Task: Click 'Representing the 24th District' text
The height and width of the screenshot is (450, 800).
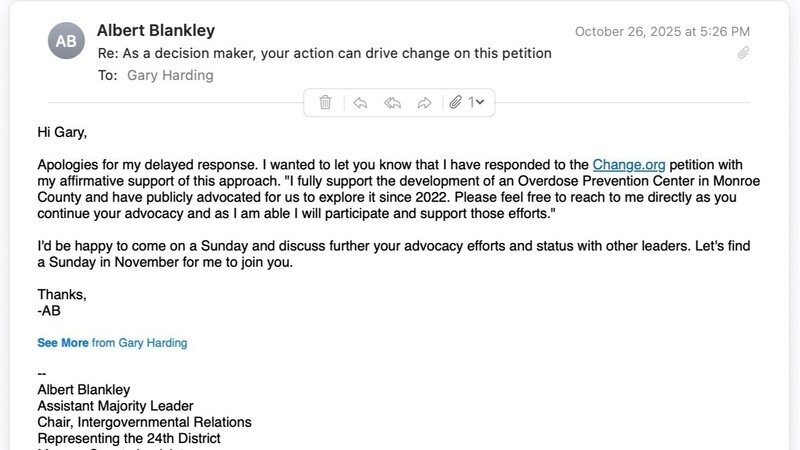Action: [x=128, y=438]
